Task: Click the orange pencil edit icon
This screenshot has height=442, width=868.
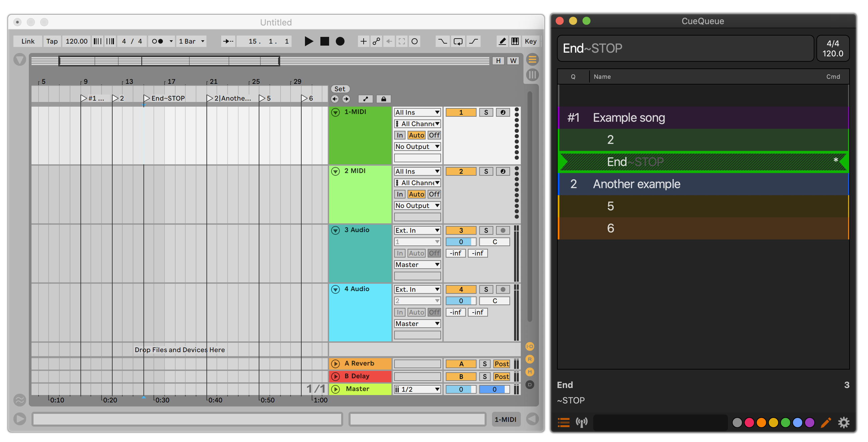Action: (x=825, y=422)
